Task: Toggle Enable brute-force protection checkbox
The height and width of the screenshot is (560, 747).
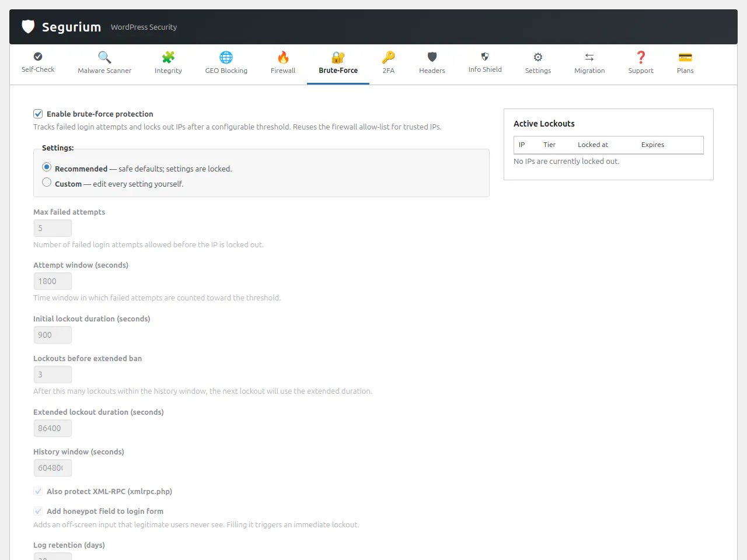Action: [38, 114]
